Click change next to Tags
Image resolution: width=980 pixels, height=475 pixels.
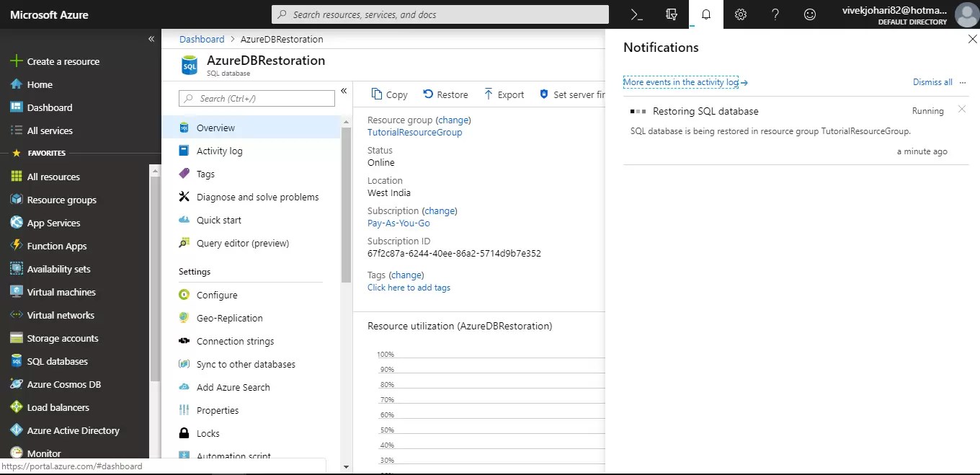coord(406,275)
